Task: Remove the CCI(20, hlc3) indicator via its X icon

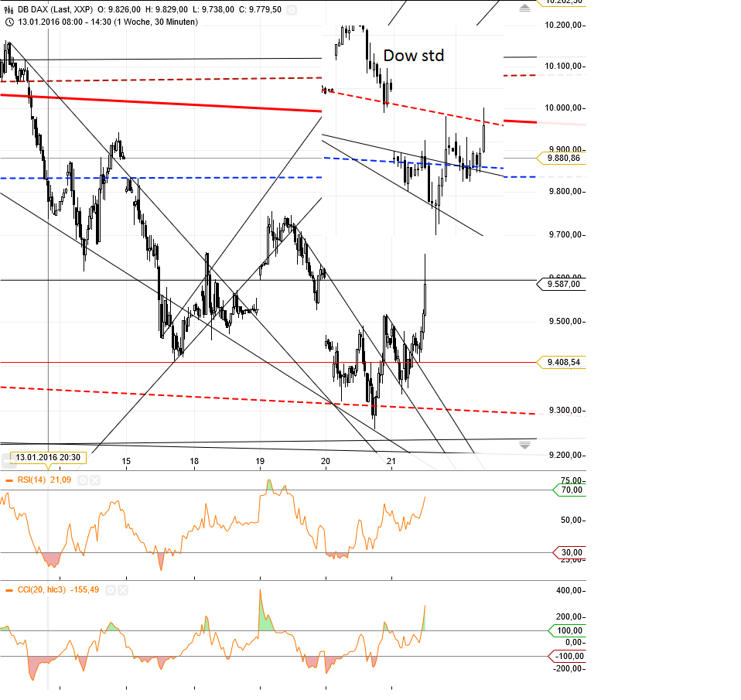Action: tap(123, 590)
